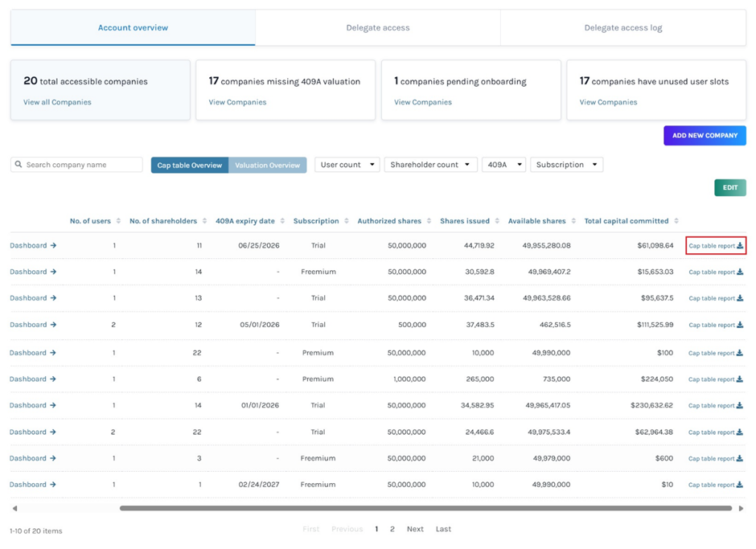Click the sort icon beside No. of users
This screenshot has width=756, height=549.
[118, 221]
